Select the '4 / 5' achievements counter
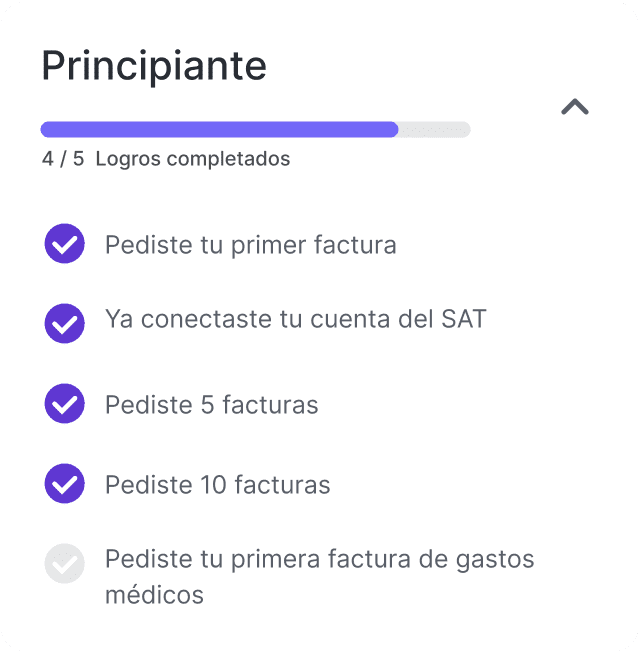 [x=63, y=159]
